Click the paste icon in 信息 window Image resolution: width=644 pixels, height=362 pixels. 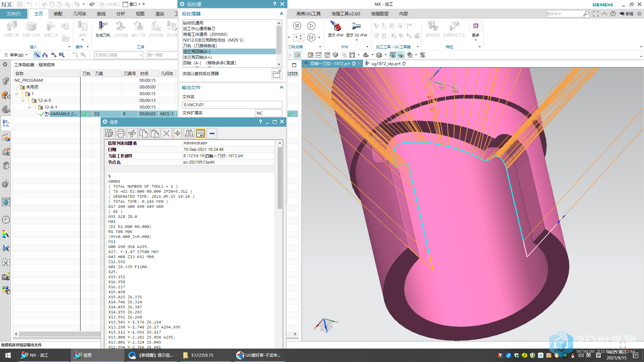pyautogui.click(x=155, y=133)
